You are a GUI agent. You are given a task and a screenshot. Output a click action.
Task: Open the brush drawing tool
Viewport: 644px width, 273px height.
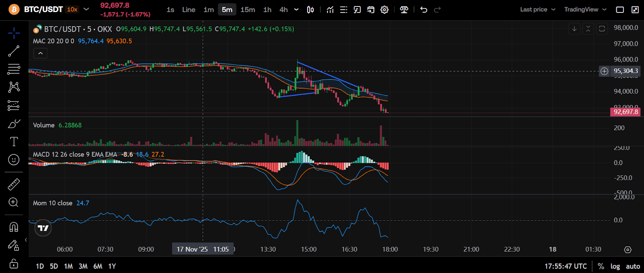[14, 124]
